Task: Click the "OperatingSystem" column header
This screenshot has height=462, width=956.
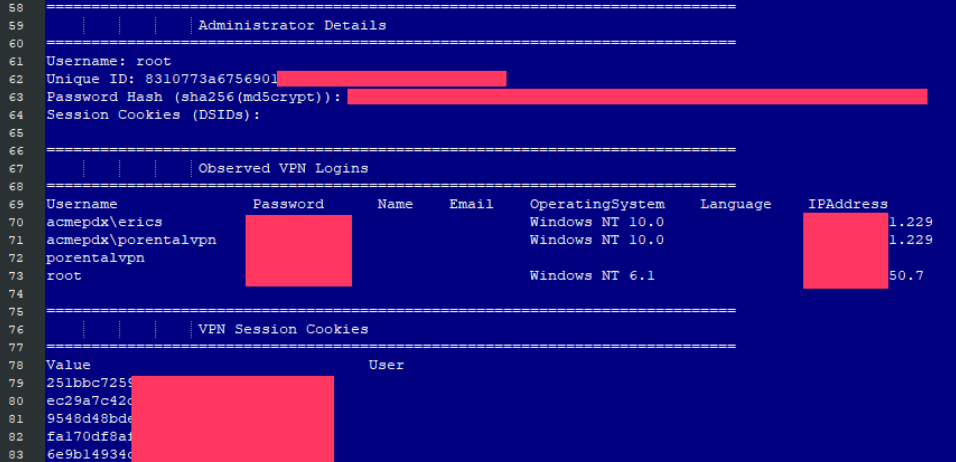Action: (x=597, y=204)
